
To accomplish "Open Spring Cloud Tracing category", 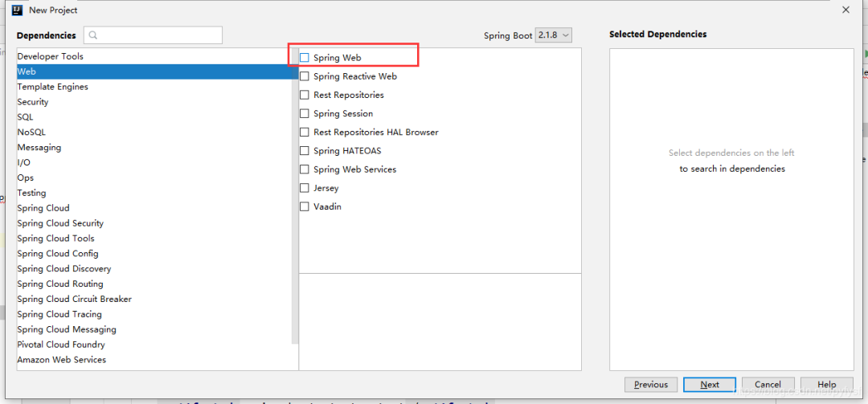I will click(x=158, y=314).
